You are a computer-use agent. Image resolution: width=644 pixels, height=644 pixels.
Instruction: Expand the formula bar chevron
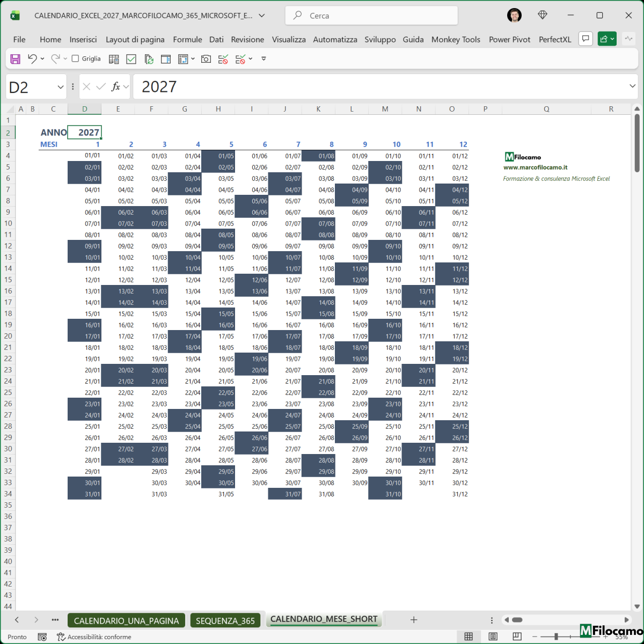point(632,86)
